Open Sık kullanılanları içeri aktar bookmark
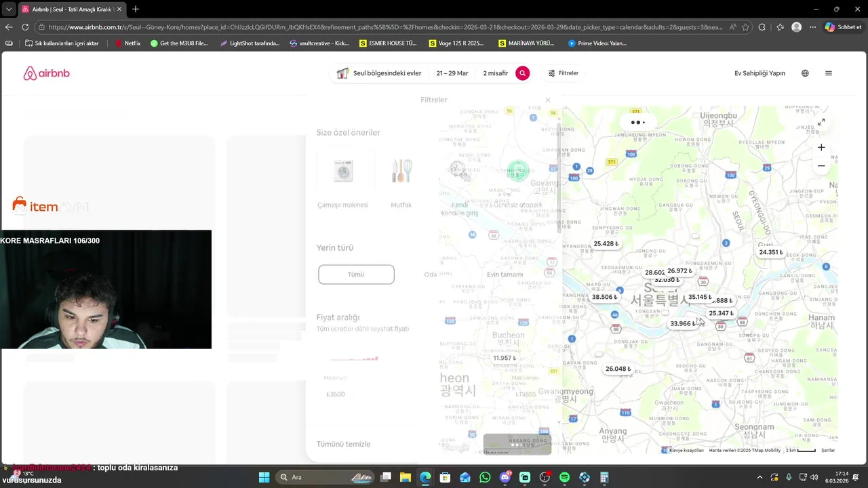This screenshot has height=488, width=868. click(62, 43)
